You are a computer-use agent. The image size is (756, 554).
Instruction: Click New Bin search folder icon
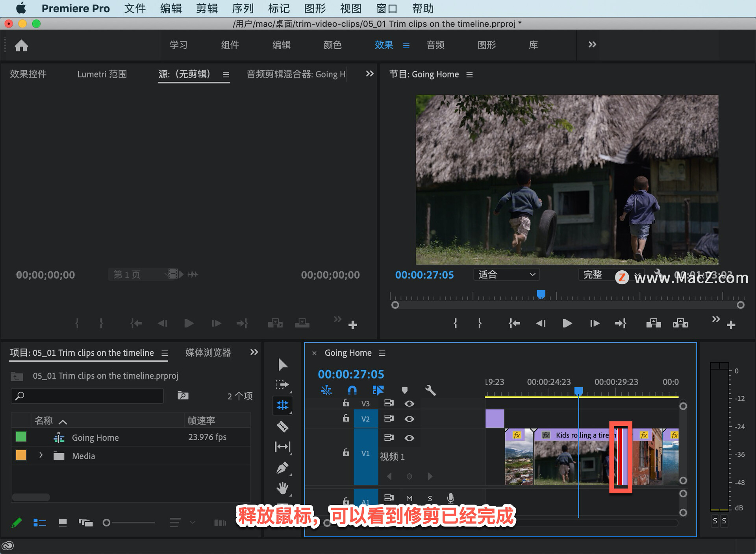(x=183, y=395)
